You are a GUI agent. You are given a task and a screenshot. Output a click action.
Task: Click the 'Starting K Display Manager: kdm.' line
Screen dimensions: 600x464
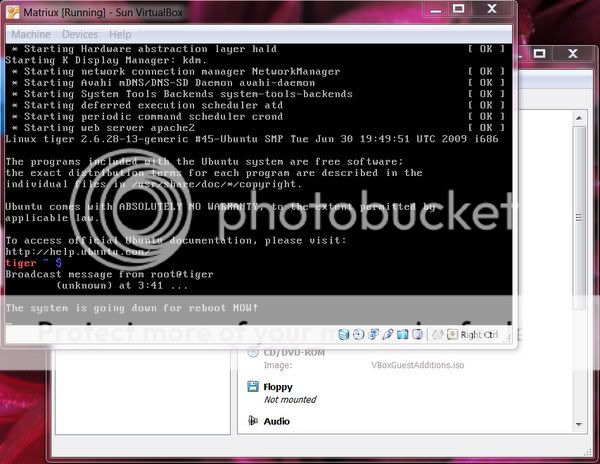pyautogui.click(x=106, y=60)
